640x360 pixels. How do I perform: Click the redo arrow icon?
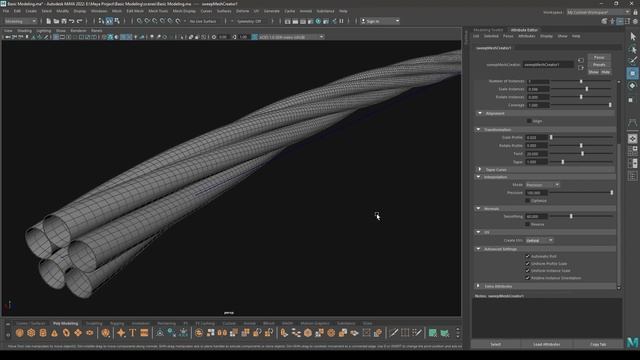80,21
